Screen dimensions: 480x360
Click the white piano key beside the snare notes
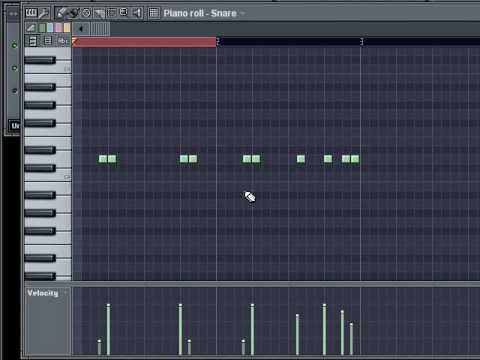63,159
